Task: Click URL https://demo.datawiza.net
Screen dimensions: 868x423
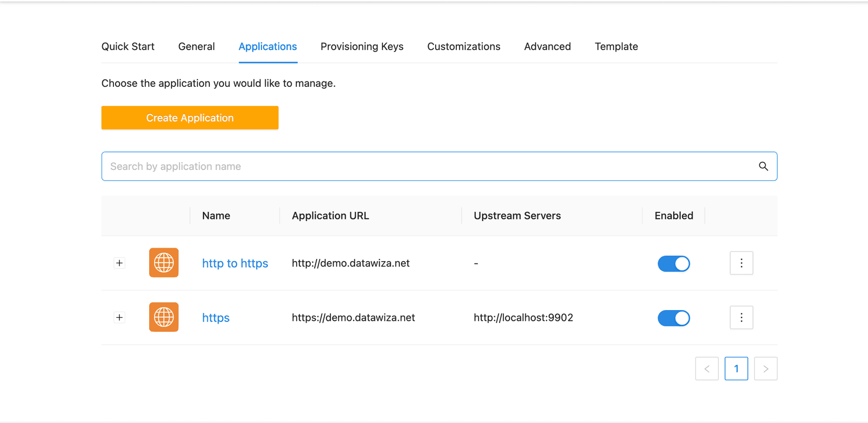Action: 353,318
